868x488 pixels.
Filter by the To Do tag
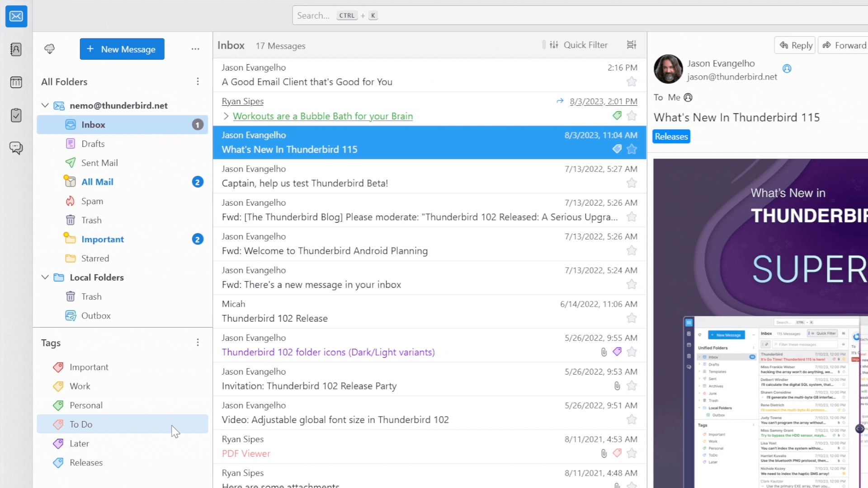(123, 424)
